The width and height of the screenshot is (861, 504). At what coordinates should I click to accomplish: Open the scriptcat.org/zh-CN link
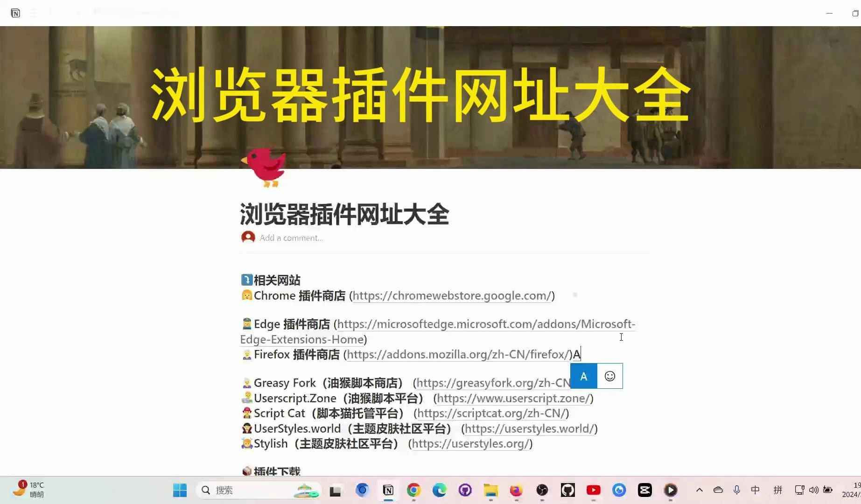coord(491,413)
